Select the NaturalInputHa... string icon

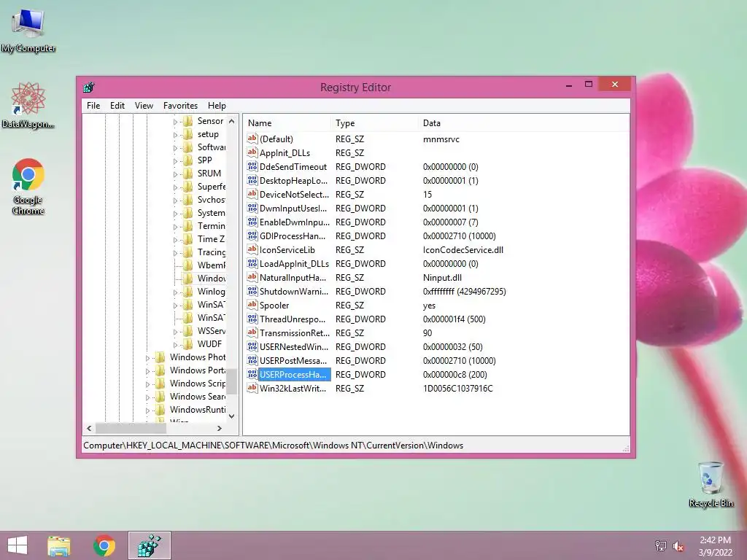click(252, 276)
